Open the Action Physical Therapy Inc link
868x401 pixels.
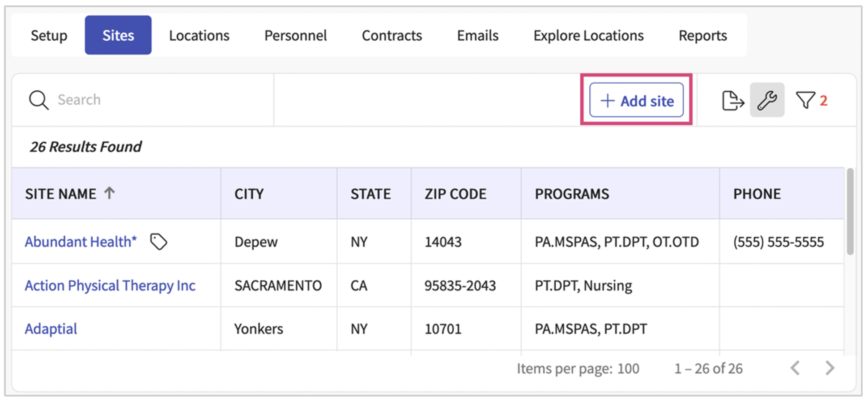click(x=110, y=286)
